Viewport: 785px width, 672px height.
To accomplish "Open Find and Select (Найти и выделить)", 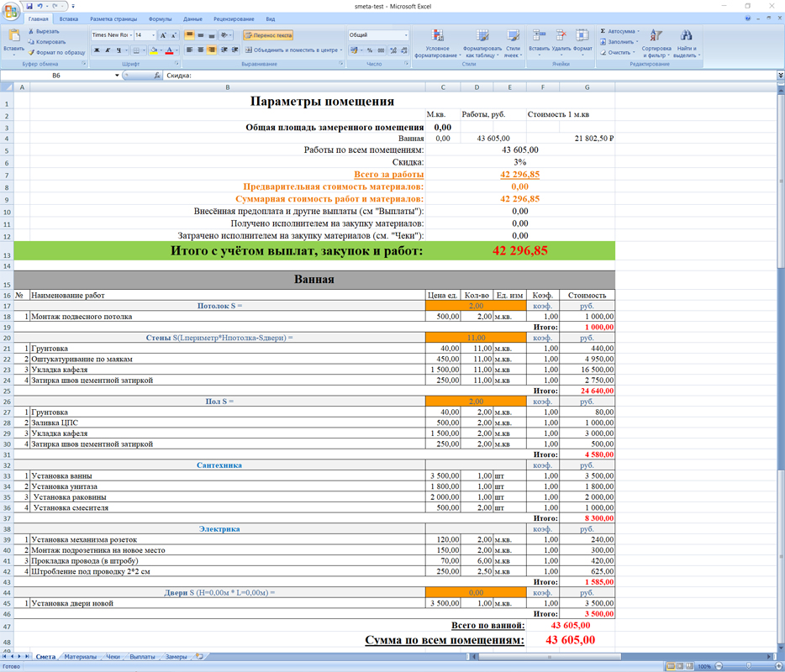I will 686,44.
